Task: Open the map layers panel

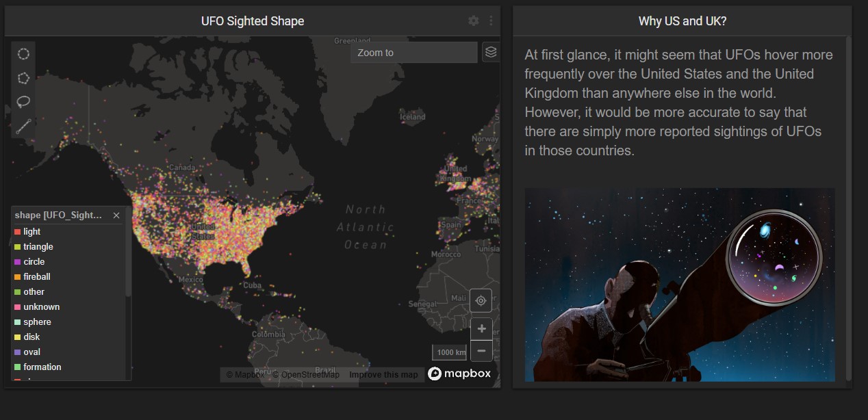Action: point(490,52)
